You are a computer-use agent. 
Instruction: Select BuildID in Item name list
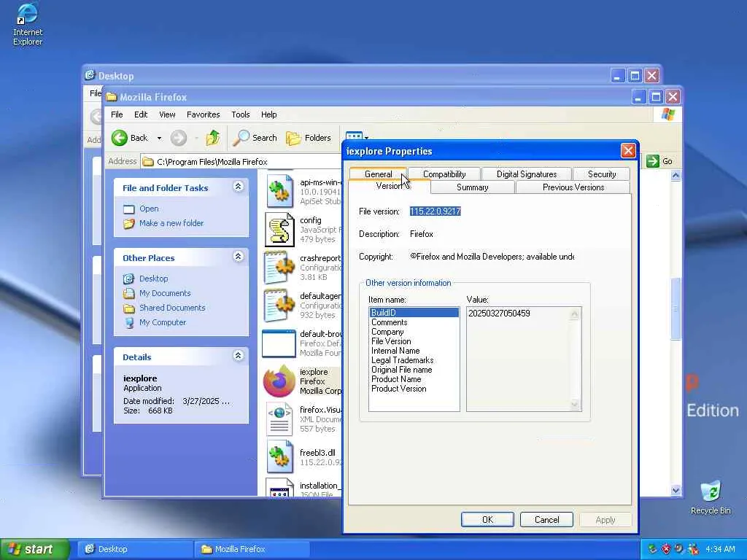click(x=414, y=313)
